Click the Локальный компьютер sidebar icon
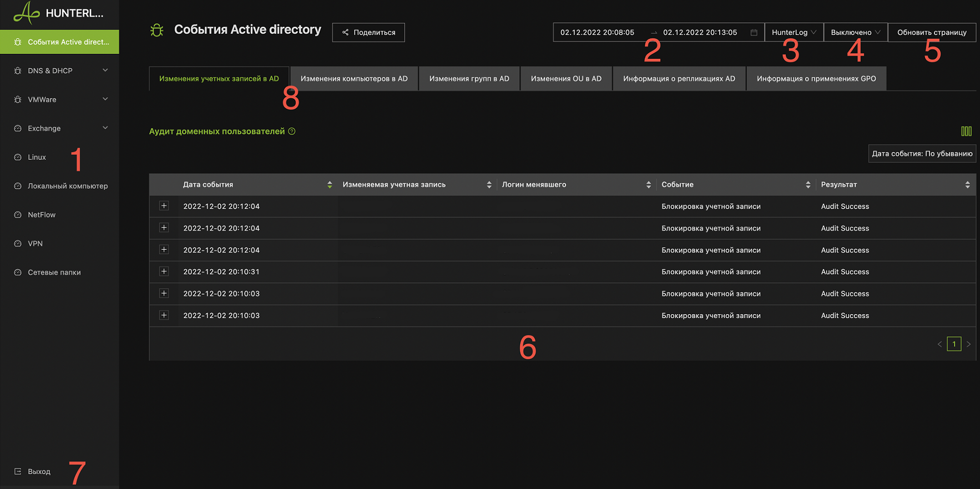The image size is (980, 489). tap(18, 186)
